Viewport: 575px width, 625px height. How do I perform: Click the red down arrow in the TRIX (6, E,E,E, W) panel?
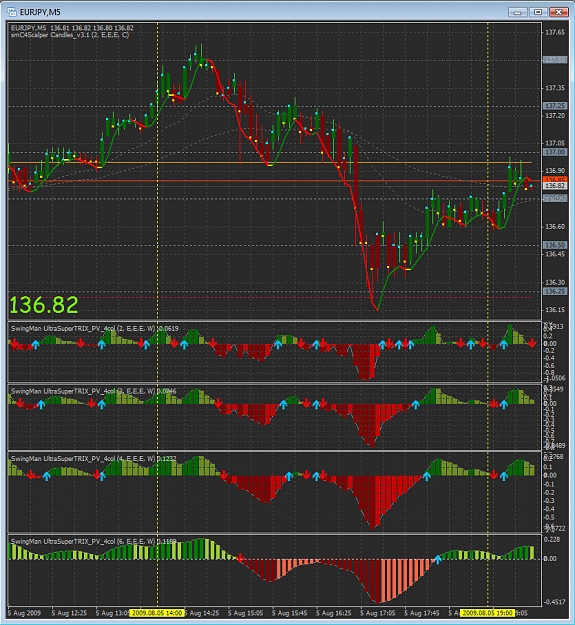240,558
